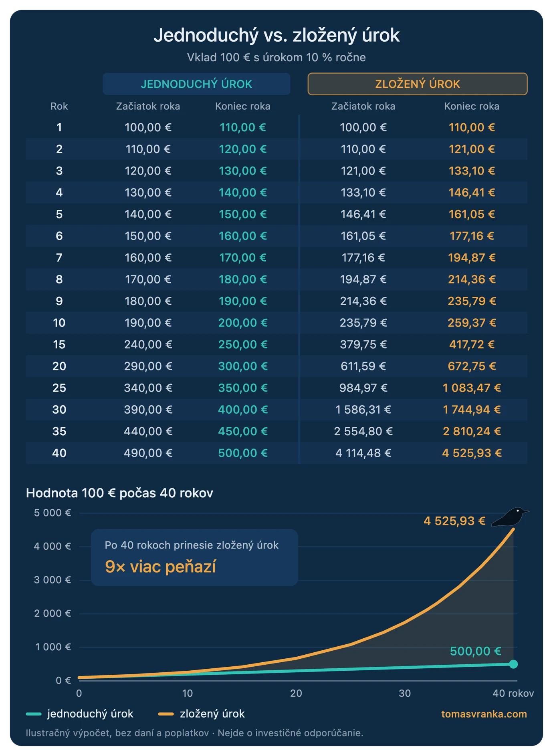The width and height of the screenshot is (553, 756).
Task: Click the "3 000 €" y-axis label
Action: (x=52, y=580)
